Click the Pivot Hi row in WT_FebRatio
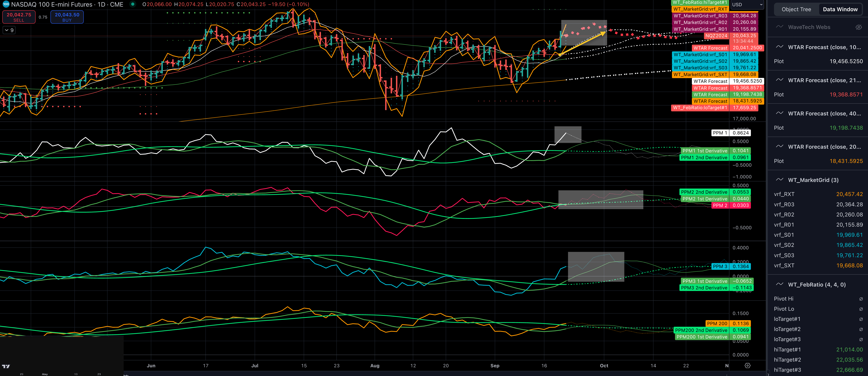Viewport: 868px width, 376px height. 818,299
